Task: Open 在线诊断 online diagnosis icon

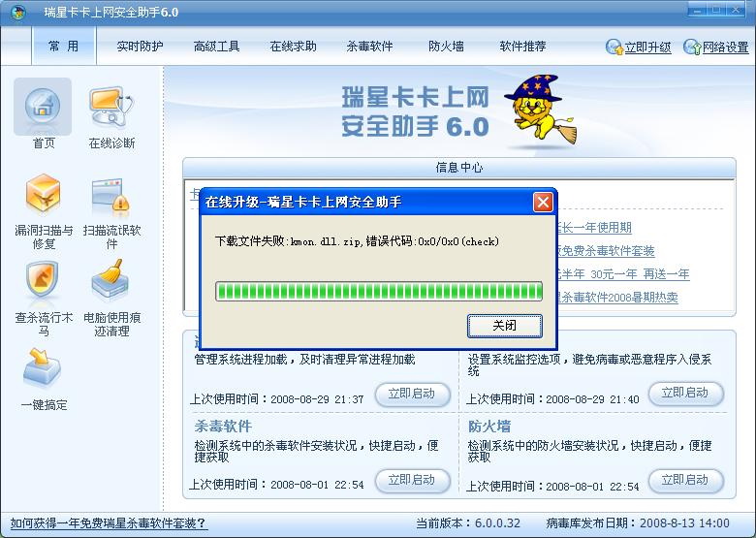Action: (111, 107)
